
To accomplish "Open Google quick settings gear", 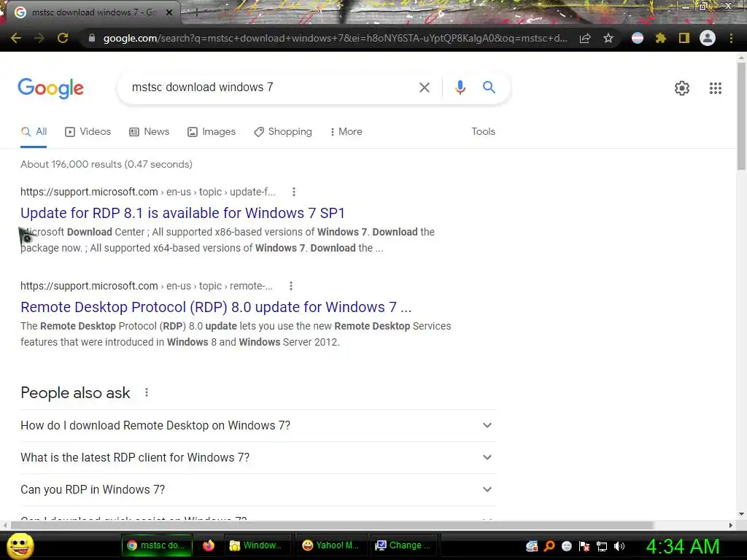I will [x=682, y=88].
